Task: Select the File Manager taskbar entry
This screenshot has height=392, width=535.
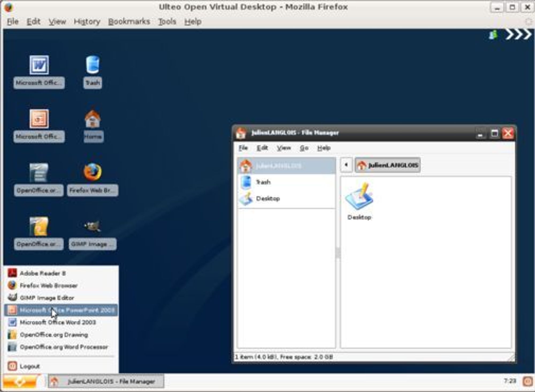Action: coord(106,381)
